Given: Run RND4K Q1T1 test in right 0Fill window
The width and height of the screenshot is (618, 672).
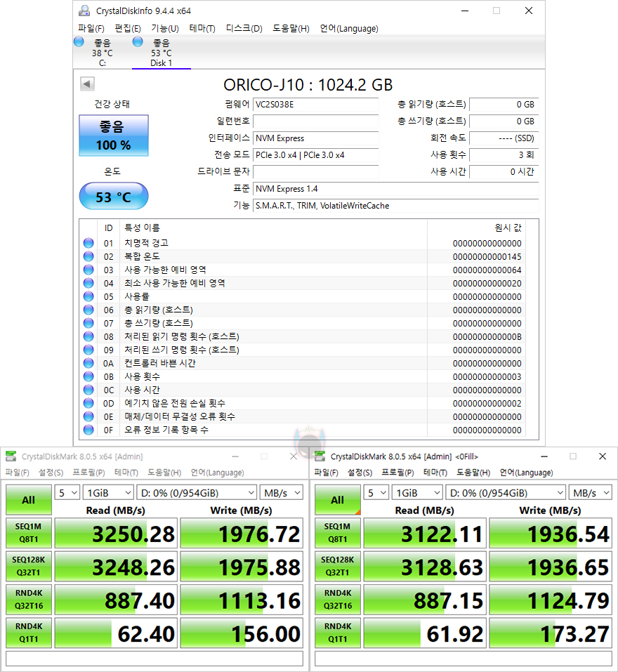Looking at the screenshot, I should (338, 633).
